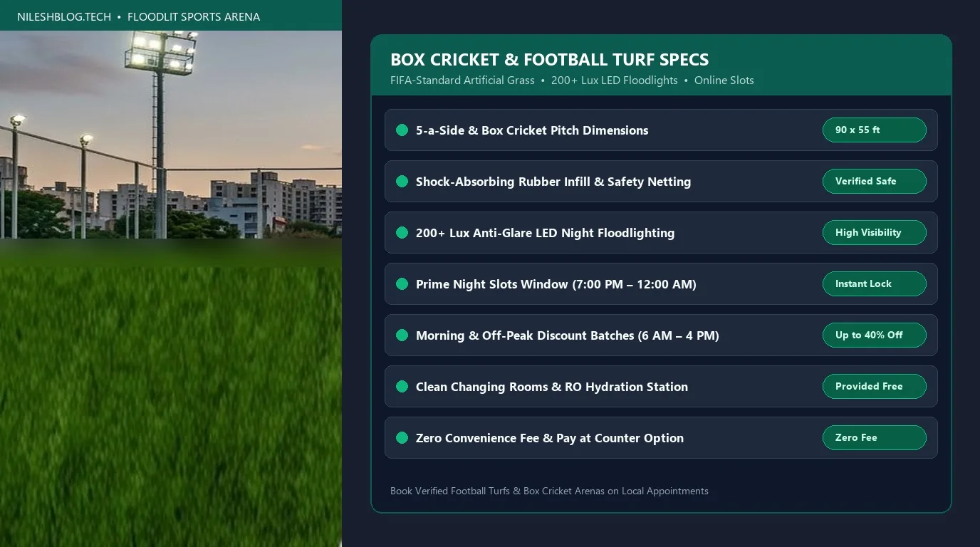Image resolution: width=980 pixels, height=547 pixels.
Task: Select '200+ Lux Anti-Glare LED Night Floodlighting' text
Action: [x=545, y=233]
